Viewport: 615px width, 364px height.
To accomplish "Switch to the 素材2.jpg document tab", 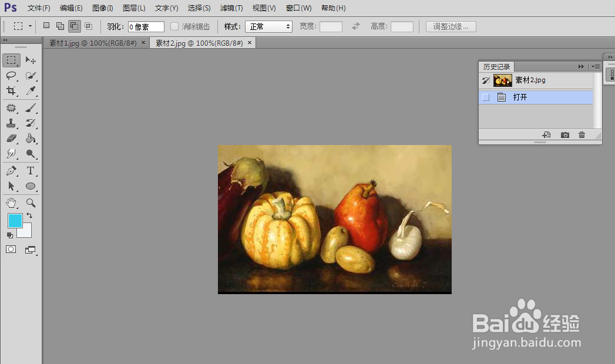I will coord(199,43).
